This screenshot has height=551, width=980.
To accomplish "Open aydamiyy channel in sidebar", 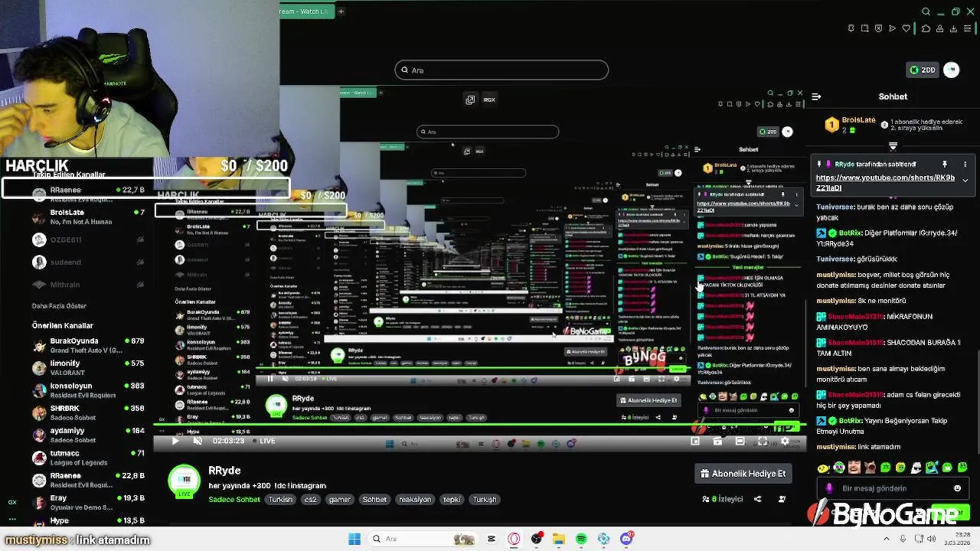I will [88, 435].
